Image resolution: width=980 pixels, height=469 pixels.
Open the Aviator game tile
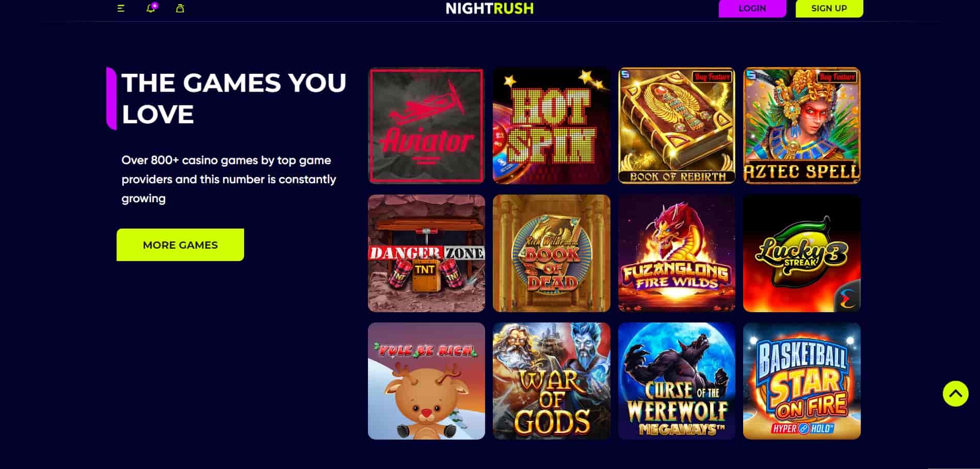(426, 125)
